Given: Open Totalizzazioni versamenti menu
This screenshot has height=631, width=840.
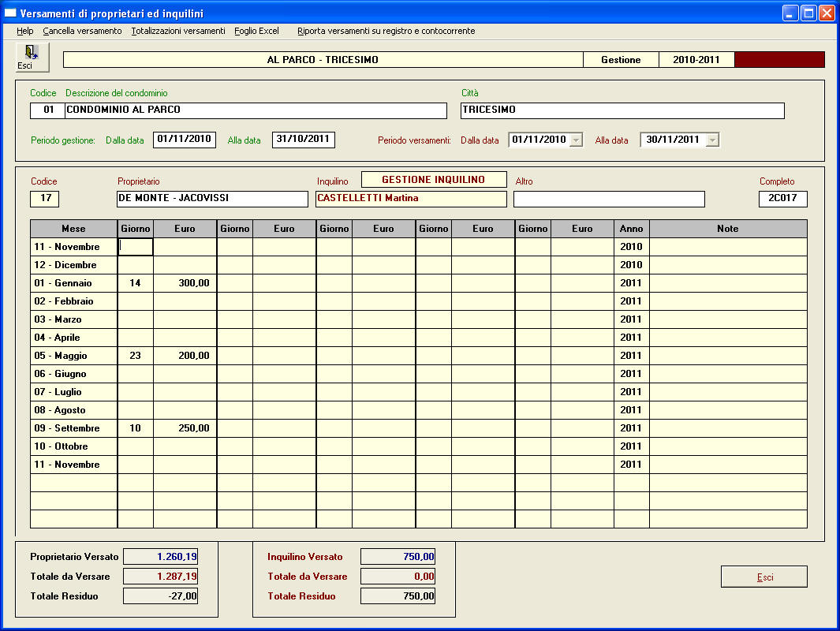Looking at the screenshot, I should coord(178,31).
